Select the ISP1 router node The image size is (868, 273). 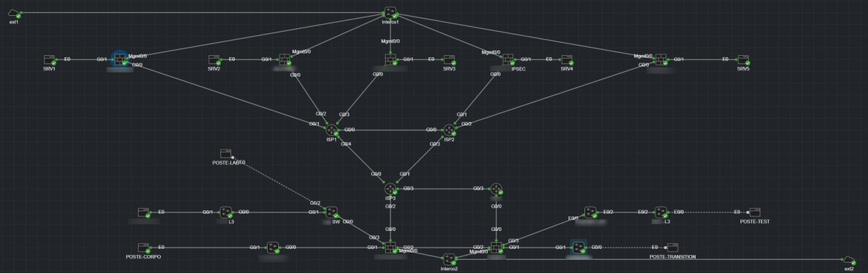pos(332,130)
